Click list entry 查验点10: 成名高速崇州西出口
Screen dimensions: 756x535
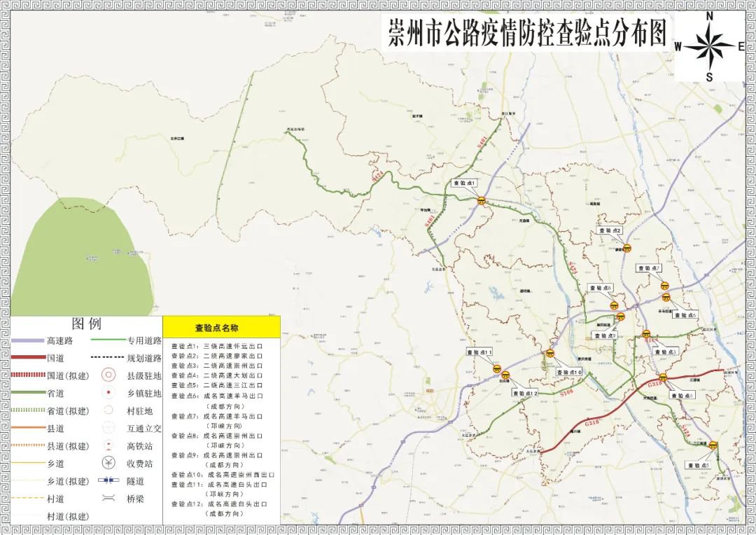tap(223, 474)
